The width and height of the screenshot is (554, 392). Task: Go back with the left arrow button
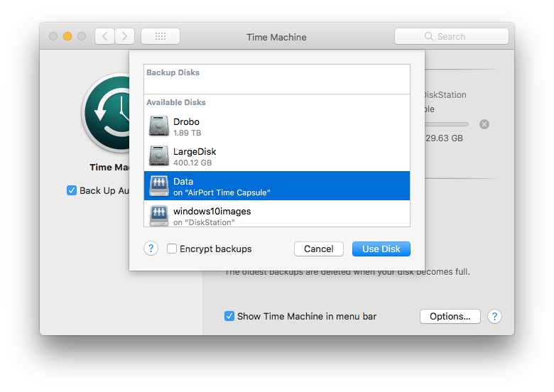(x=104, y=36)
